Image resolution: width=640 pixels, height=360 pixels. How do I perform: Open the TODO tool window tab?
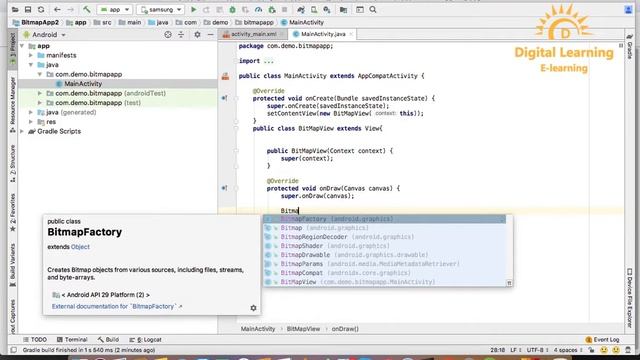coord(35,340)
